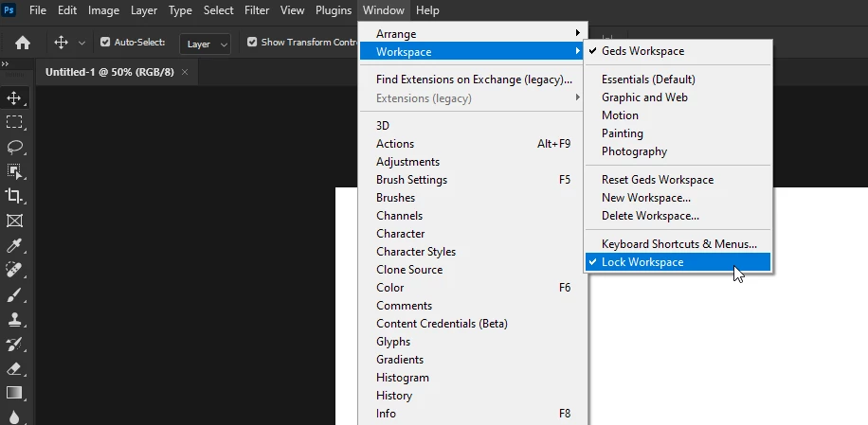Select the Gradient tool

coord(14,393)
